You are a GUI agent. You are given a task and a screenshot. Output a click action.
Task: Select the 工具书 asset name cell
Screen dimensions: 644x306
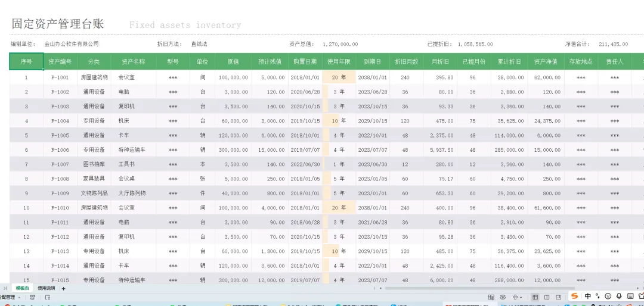coord(134,164)
